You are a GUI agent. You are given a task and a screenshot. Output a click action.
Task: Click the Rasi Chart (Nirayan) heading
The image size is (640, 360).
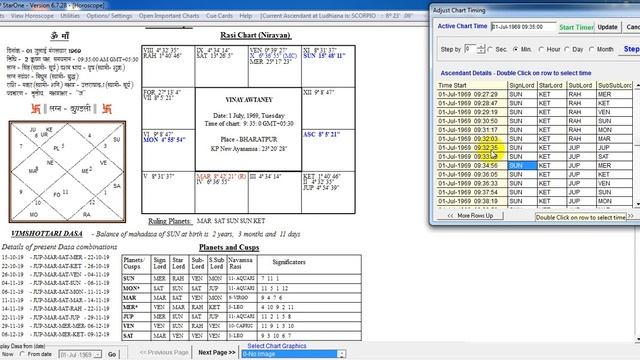pos(256,35)
